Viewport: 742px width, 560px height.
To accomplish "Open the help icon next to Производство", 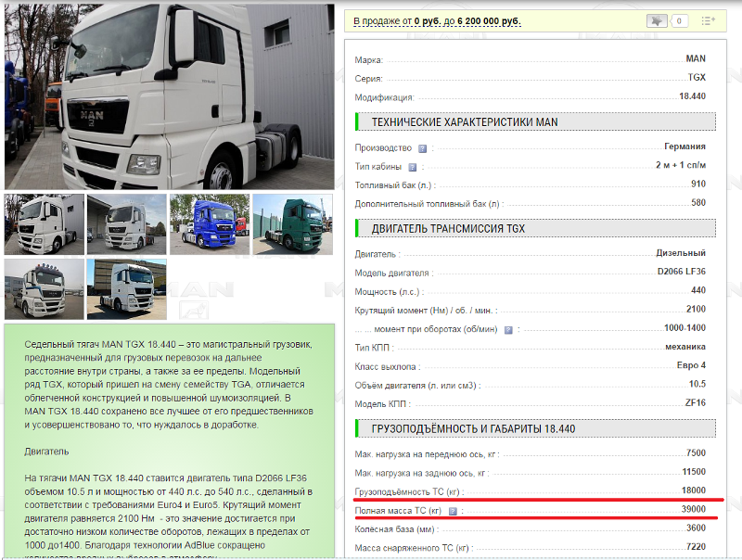I will [423, 148].
